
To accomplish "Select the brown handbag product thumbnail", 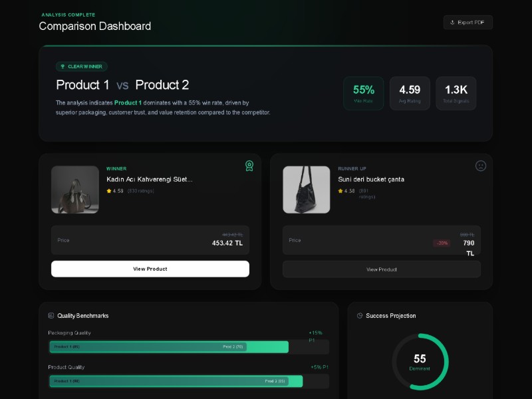I will (x=75, y=190).
